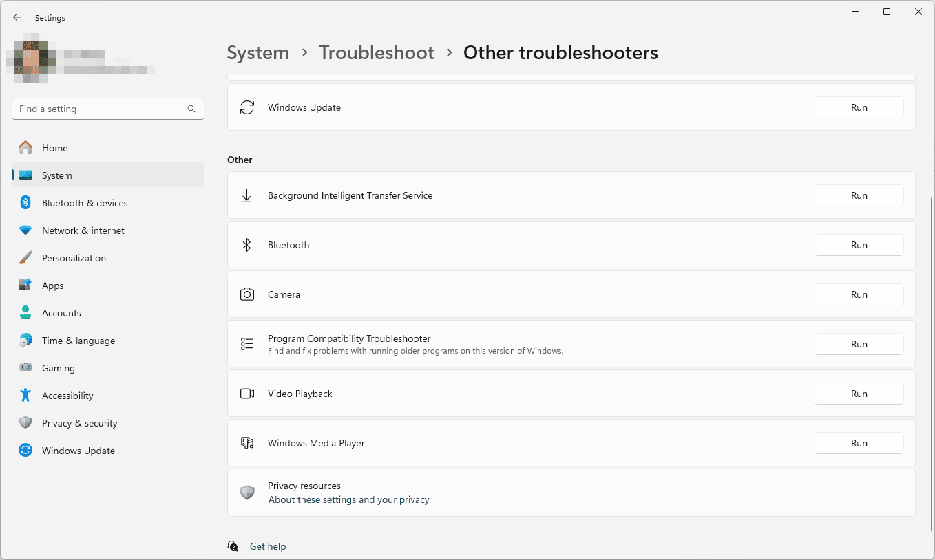Run the Windows Media Player troubleshooter

[859, 443]
